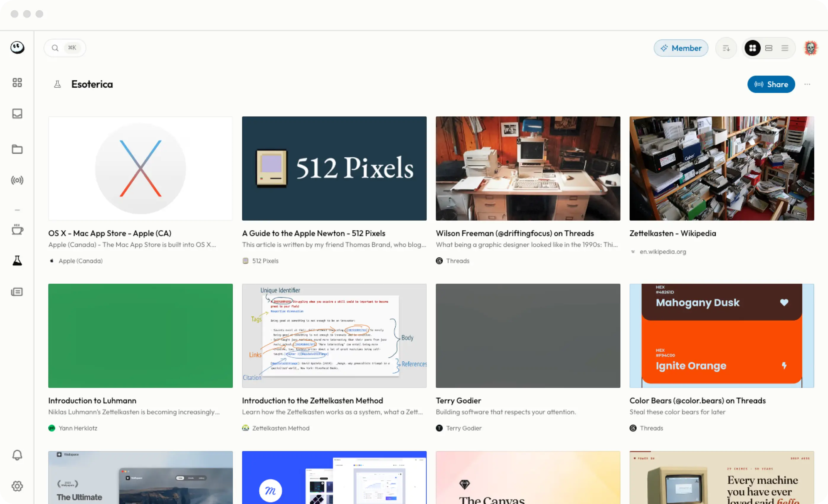Viewport: 828px width, 504px height.
Task: Click the smiley app logo in sidebar
Action: point(17,47)
